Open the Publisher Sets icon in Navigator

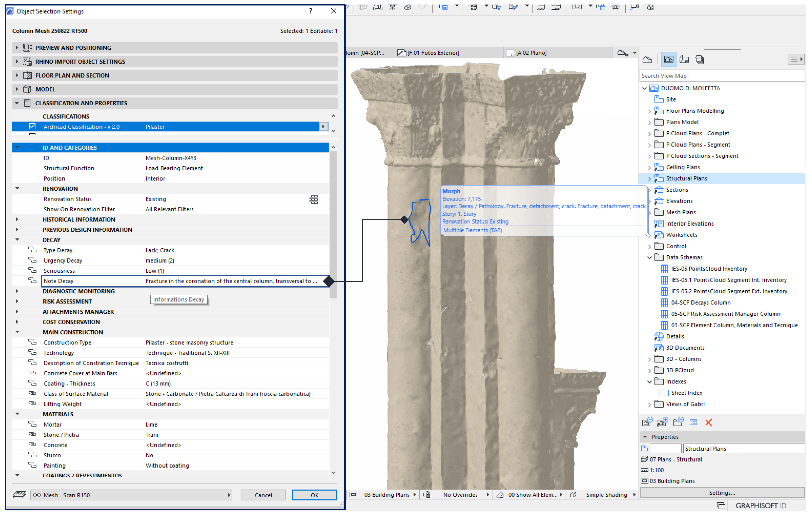tap(700, 60)
